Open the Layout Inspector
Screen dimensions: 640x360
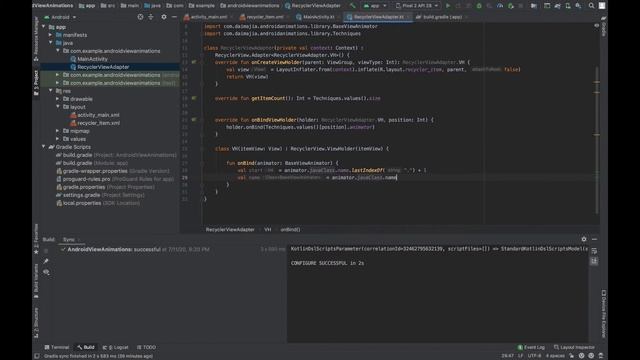pyautogui.click(x=574, y=347)
